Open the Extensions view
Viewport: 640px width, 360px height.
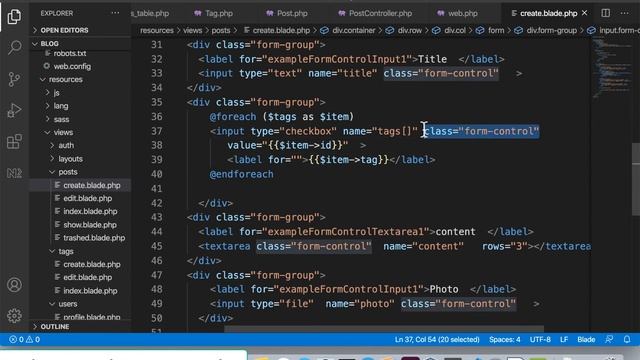click(14, 142)
